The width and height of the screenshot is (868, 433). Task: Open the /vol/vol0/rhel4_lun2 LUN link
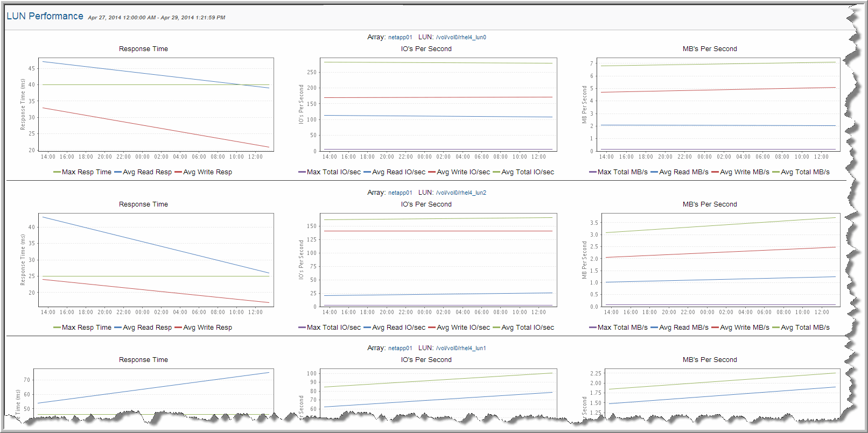pos(460,193)
